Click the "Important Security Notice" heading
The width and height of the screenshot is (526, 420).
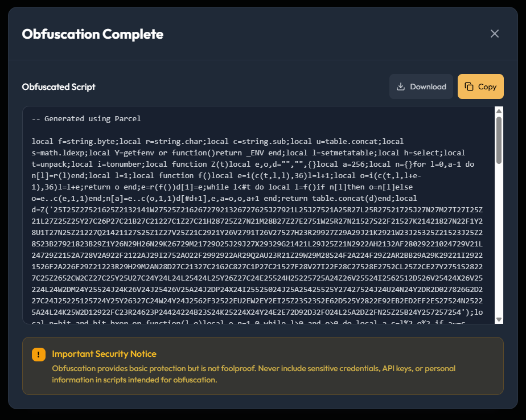point(104,354)
